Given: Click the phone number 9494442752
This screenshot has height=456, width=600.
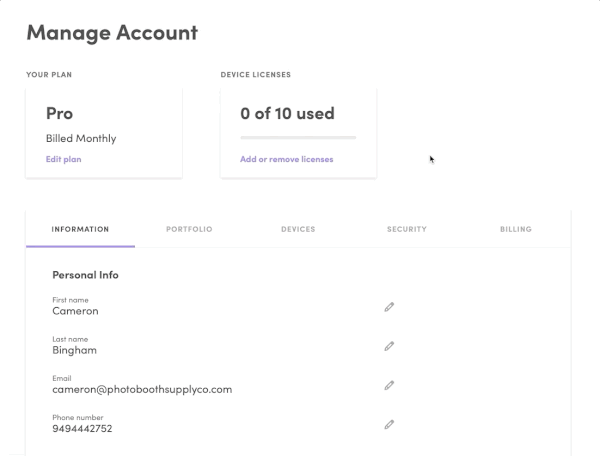Looking at the screenshot, I should click(x=82, y=428).
